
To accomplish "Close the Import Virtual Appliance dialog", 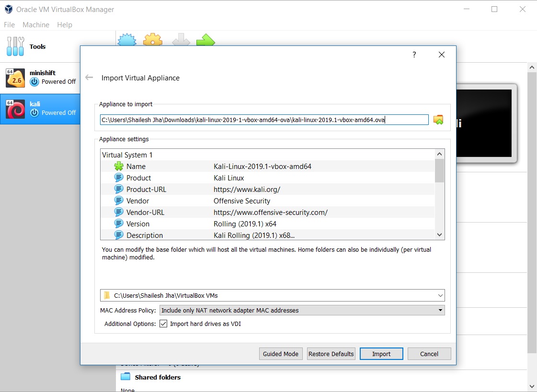I will [442, 55].
